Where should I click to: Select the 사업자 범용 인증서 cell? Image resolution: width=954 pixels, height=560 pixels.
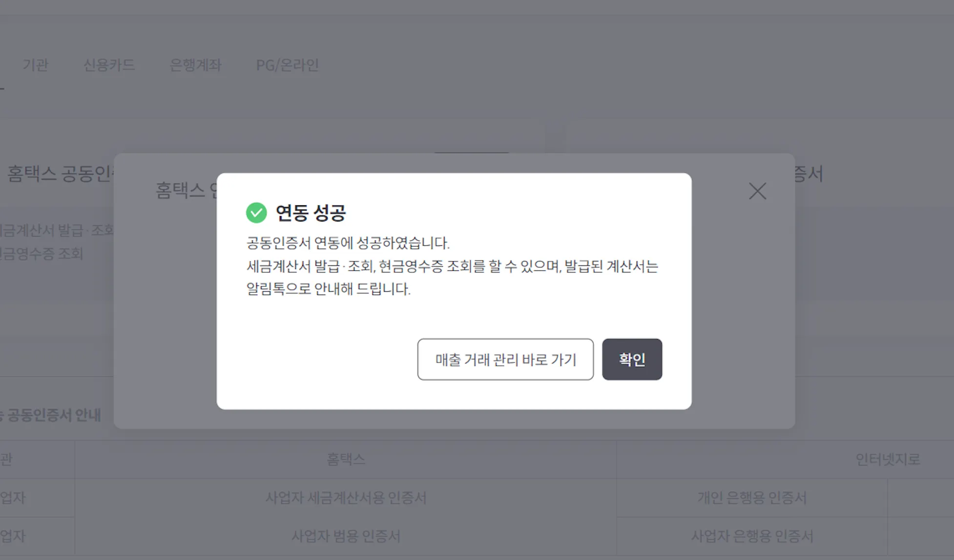[x=346, y=536]
